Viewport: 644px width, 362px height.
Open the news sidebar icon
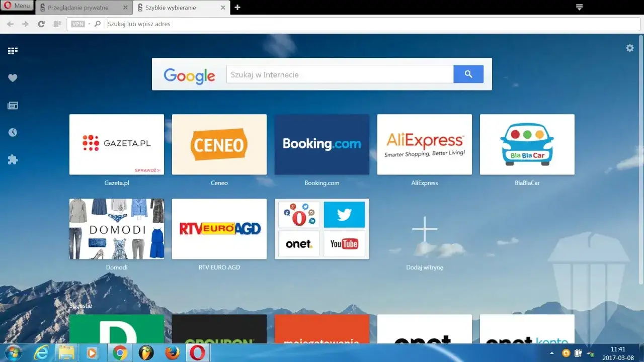point(13,106)
